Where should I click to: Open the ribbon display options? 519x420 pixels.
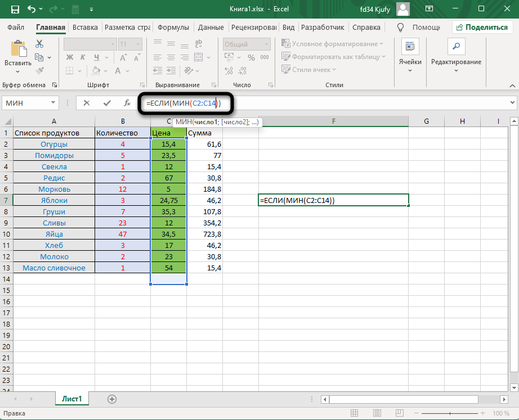click(x=429, y=9)
